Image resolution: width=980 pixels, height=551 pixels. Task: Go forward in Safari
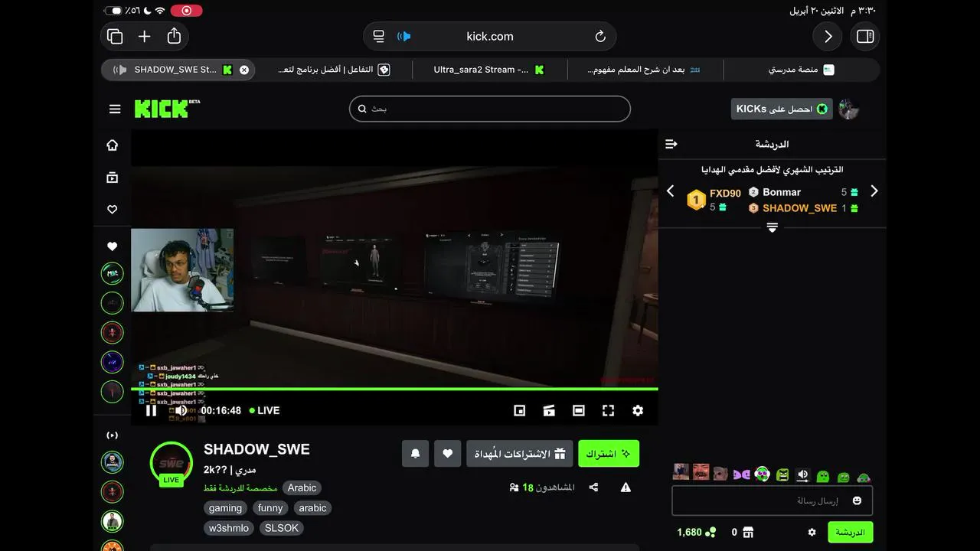(x=828, y=36)
